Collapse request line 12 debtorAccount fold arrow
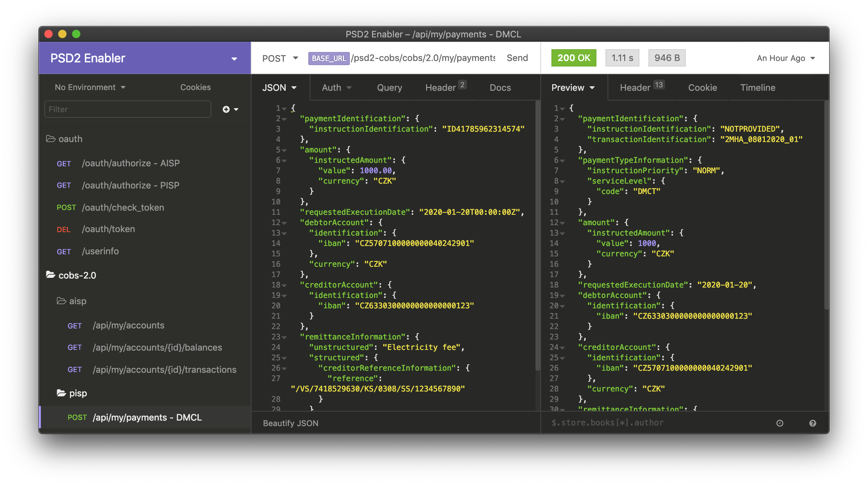 coord(284,223)
